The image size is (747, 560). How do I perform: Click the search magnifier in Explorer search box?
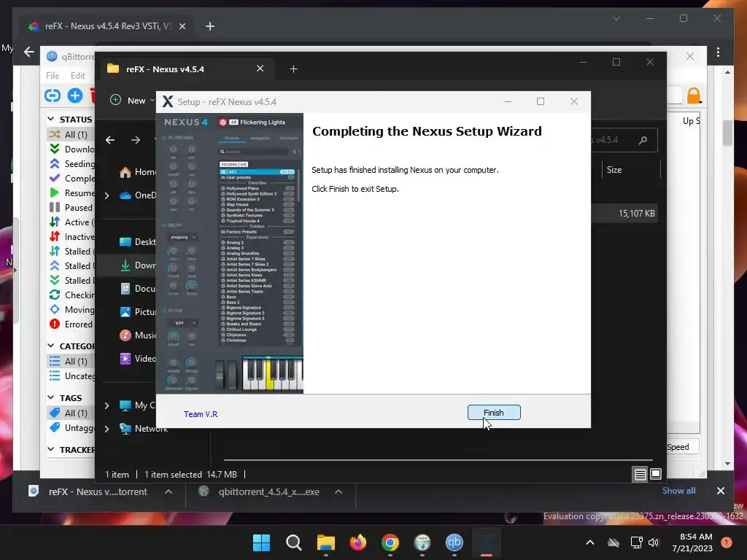643,140
